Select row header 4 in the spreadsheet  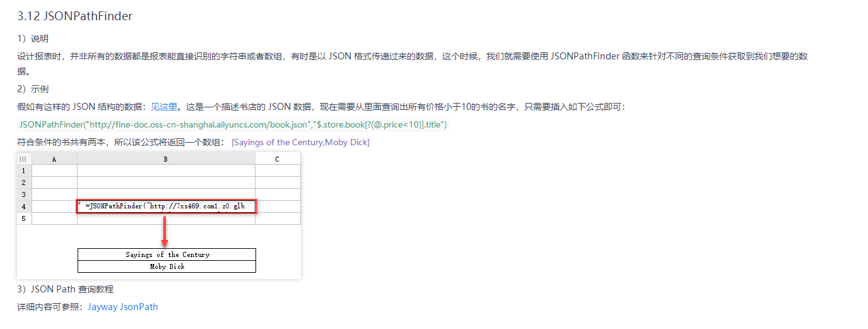(x=24, y=206)
